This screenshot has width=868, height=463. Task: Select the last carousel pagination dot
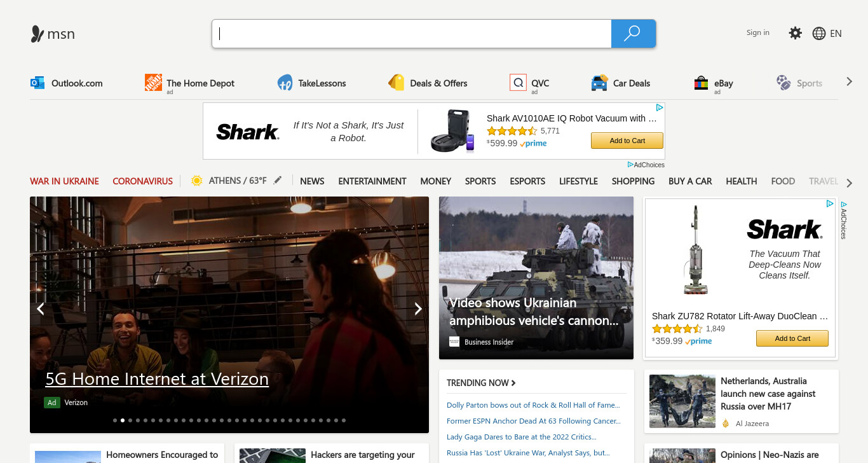(x=344, y=420)
